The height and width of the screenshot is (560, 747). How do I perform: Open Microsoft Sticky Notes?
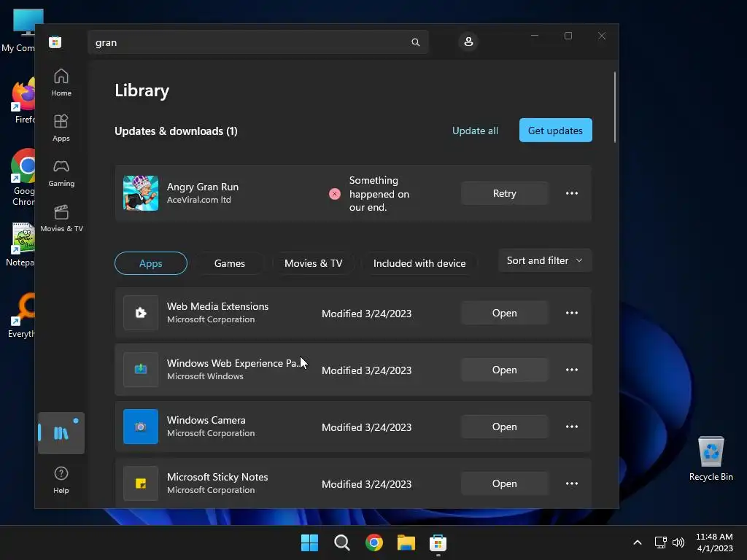(x=505, y=483)
